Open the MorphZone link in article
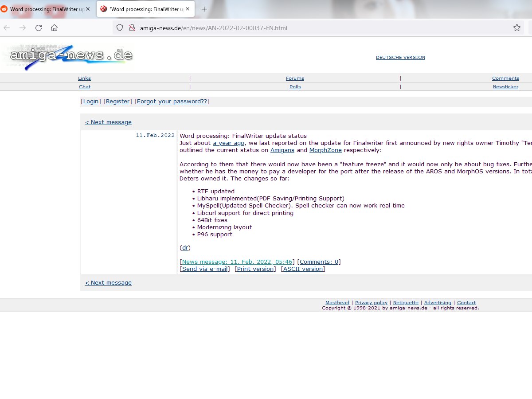The width and height of the screenshot is (532, 399). coord(325,150)
